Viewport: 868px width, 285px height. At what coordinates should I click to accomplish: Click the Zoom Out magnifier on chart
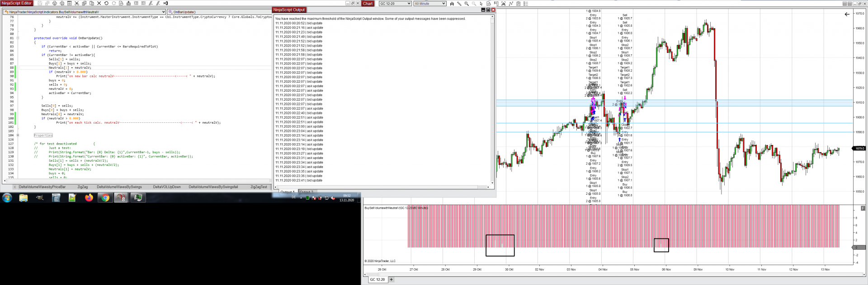pos(474,4)
